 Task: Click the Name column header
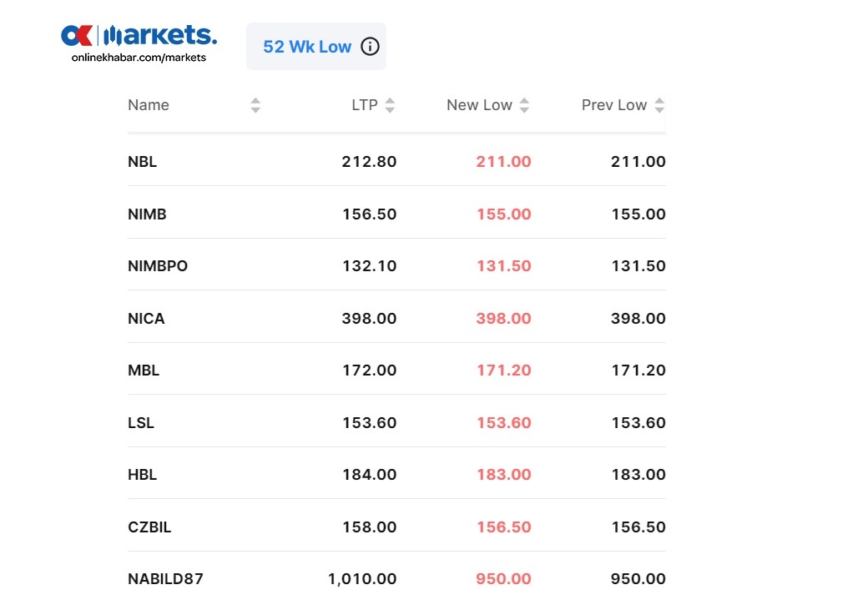pos(149,105)
